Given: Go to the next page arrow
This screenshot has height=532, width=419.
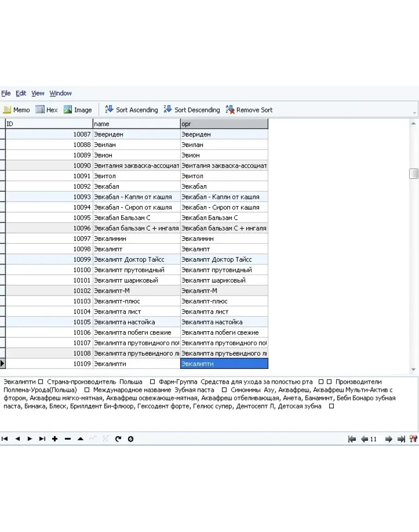Looking at the screenshot, I should 389,439.
